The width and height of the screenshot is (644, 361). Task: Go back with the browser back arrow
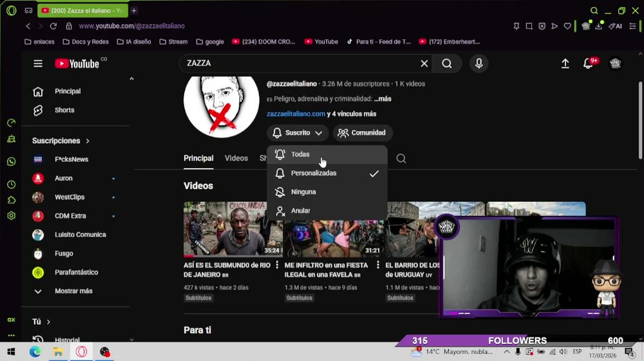click(28, 26)
